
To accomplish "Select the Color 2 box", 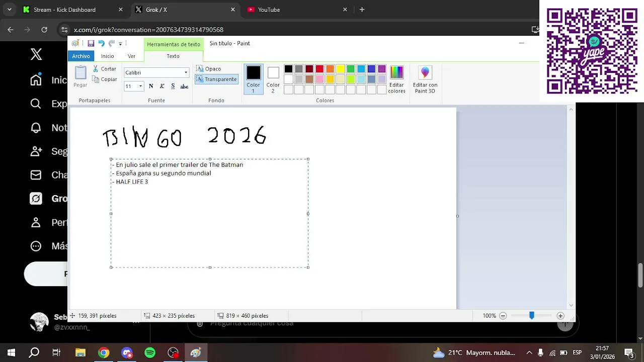I will (x=273, y=79).
